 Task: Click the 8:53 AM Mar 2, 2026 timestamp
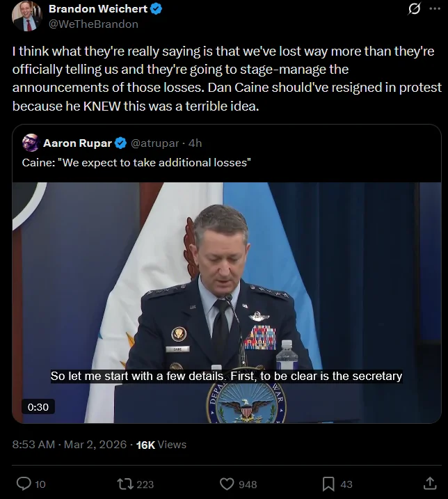pos(70,444)
